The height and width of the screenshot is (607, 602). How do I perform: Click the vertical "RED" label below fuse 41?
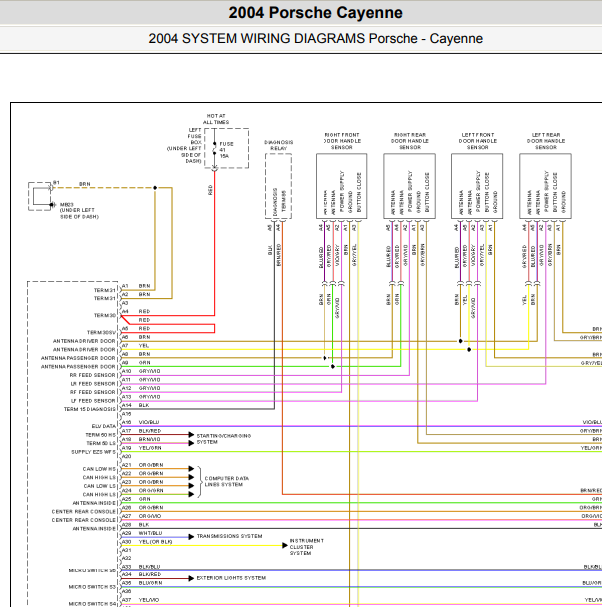pyautogui.click(x=210, y=190)
